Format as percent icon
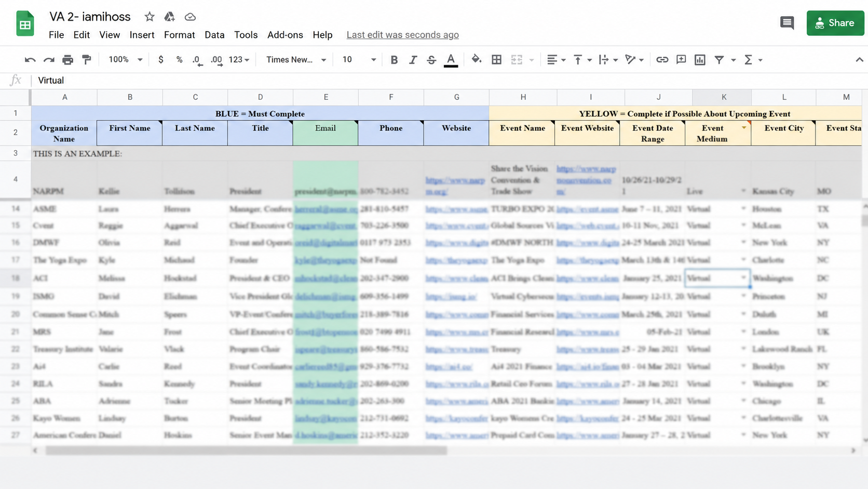 click(x=179, y=60)
